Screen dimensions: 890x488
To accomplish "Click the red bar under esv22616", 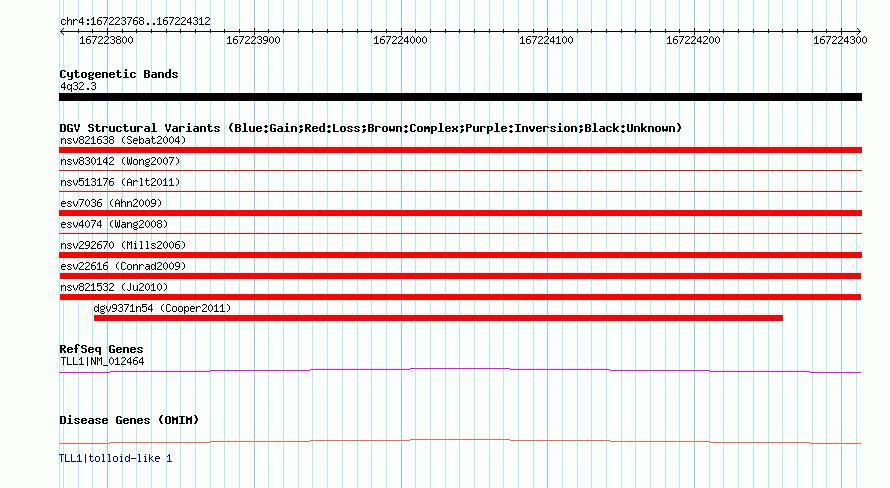I will pyautogui.click(x=460, y=276).
